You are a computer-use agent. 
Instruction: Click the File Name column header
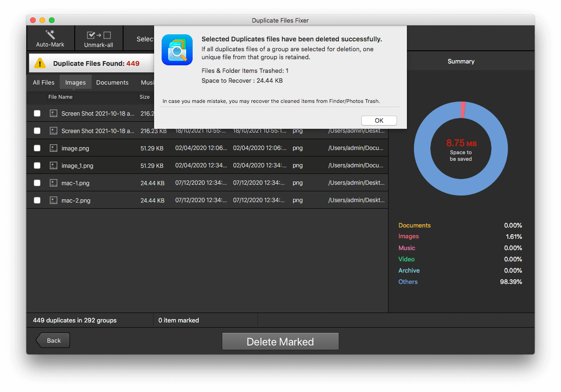pos(61,97)
